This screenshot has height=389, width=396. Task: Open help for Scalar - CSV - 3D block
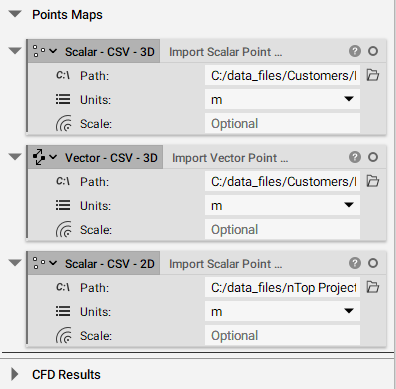coord(355,51)
